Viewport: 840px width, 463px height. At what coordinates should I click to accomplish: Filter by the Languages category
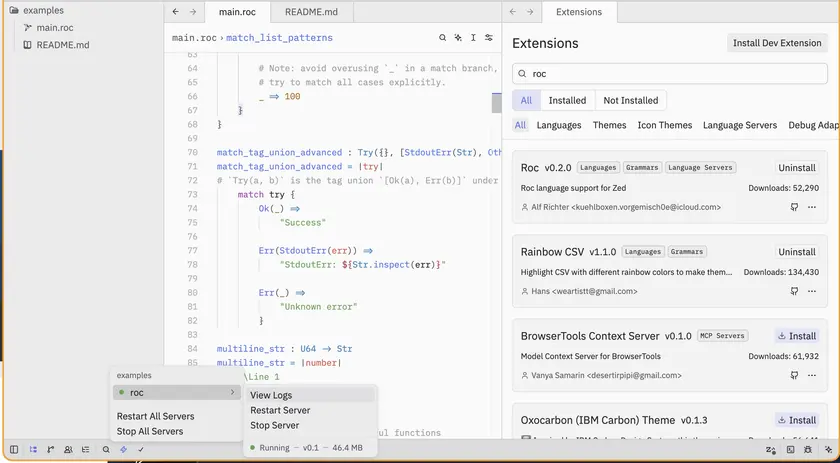[559, 125]
